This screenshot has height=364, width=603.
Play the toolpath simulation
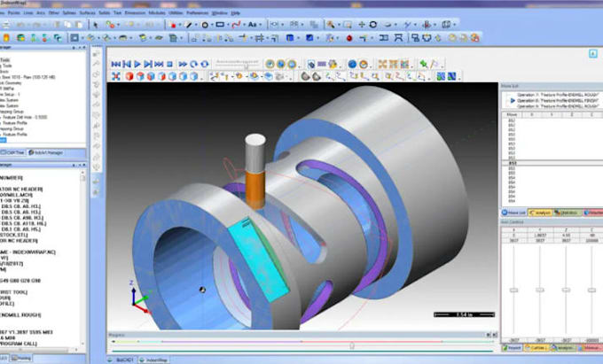coord(137,64)
